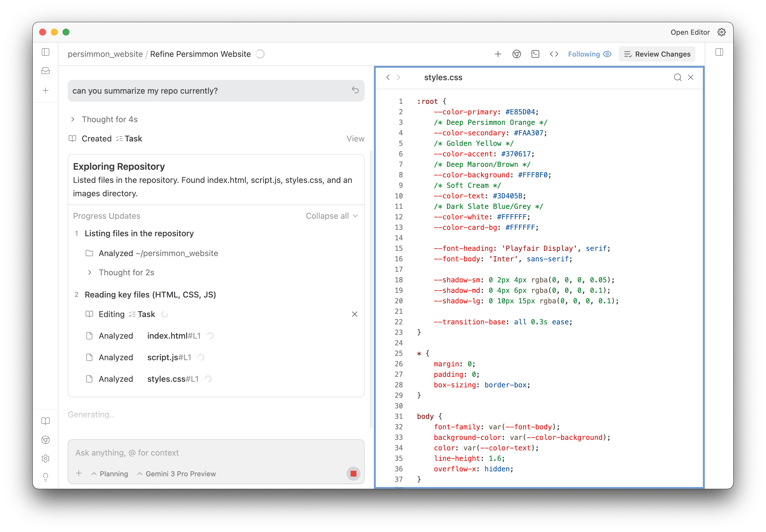Click the Exploring Repository heading
The height and width of the screenshot is (532, 766).
[119, 166]
